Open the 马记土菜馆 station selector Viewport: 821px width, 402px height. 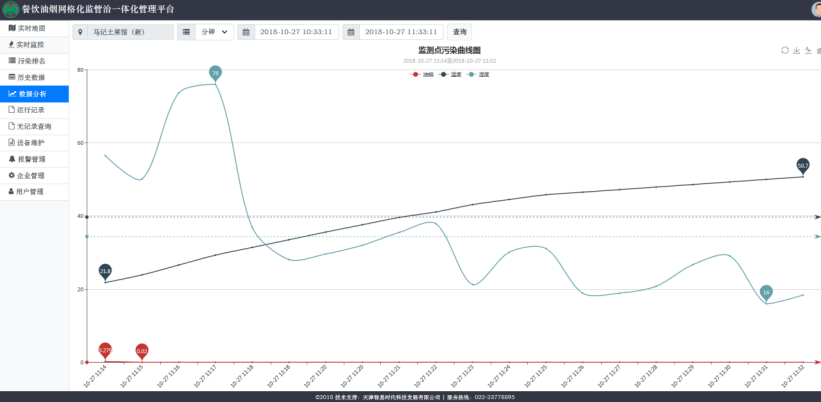point(130,32)
